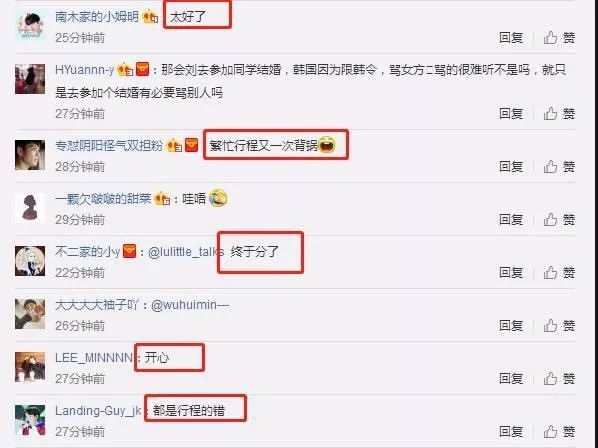Image resolution: width=598 pixels, height=448 pixels.
Task: Like LEE_MINNNN's 开心 comment
Action: tap(559, 378)
